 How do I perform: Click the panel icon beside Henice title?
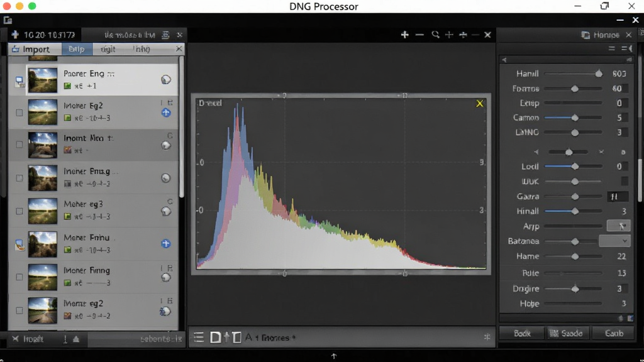click(586, 35)
